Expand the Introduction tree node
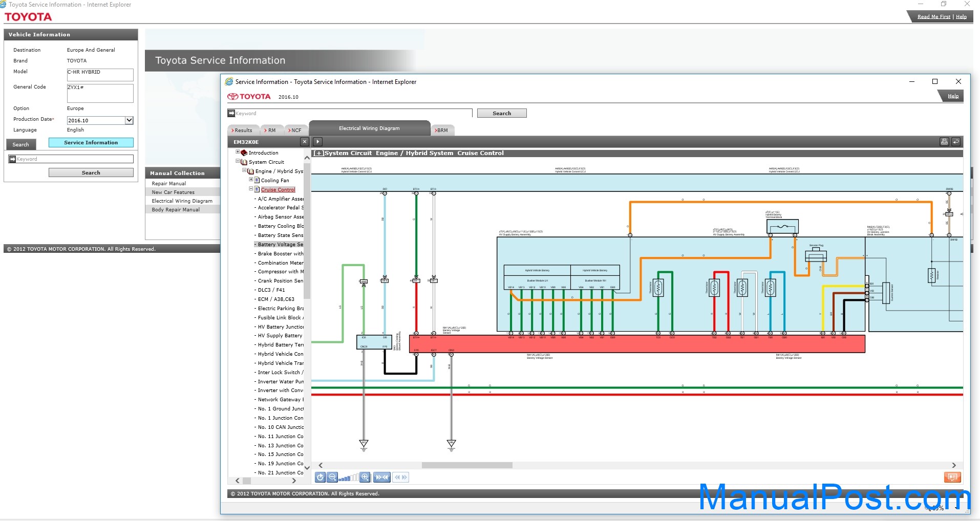Screen dimensions: 980x521 [238, 152]
